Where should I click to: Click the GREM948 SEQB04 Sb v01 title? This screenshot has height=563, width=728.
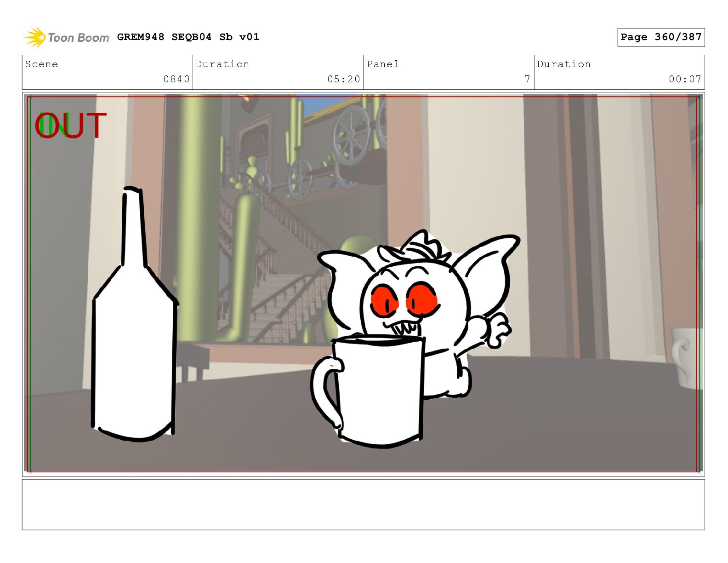188,37
